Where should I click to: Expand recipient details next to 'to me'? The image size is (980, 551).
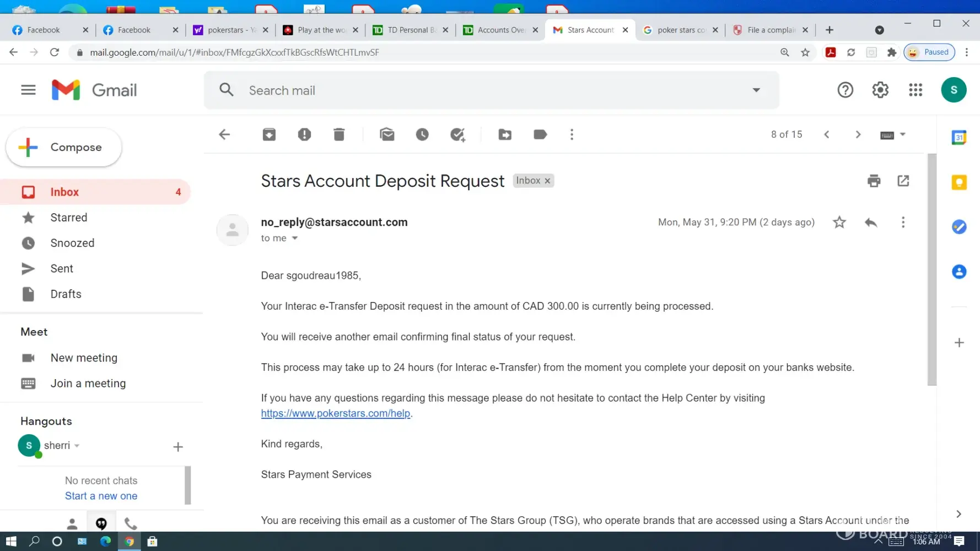pyautogui.click(x=295, y=238)
